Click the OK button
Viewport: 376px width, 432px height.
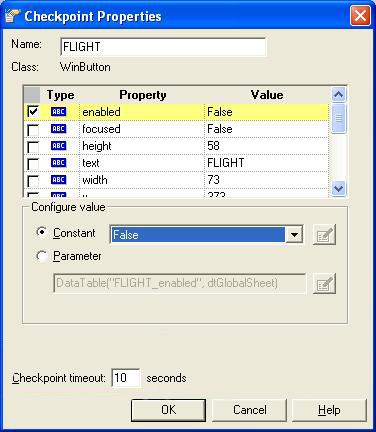click(x=168, y=410)
